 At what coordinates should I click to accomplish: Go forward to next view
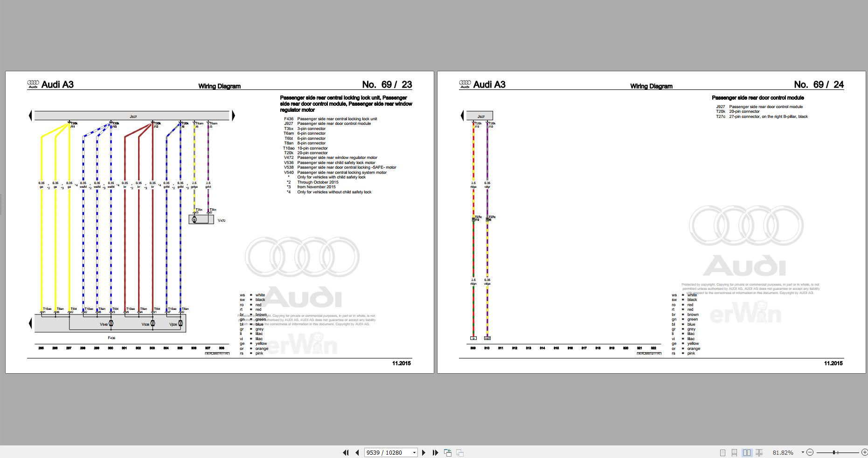click(x=460, y=452)
